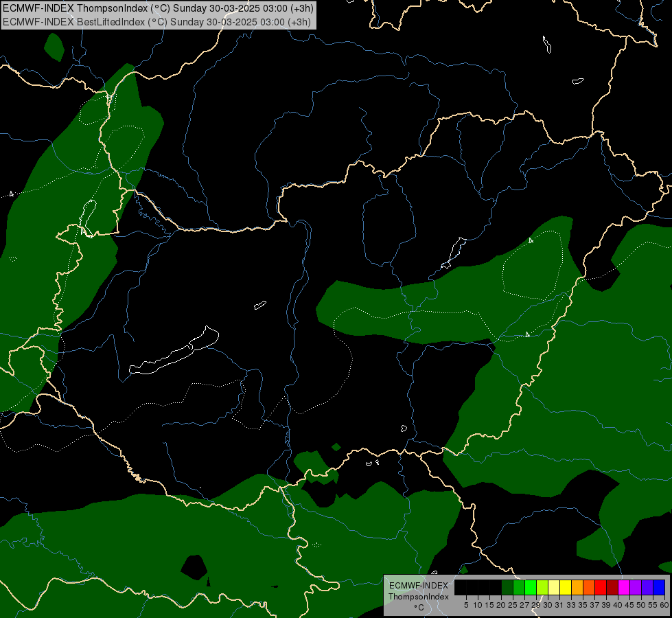Click the magenta 40–45 legend swatch
672x618 pixels.
coord(624,587)
